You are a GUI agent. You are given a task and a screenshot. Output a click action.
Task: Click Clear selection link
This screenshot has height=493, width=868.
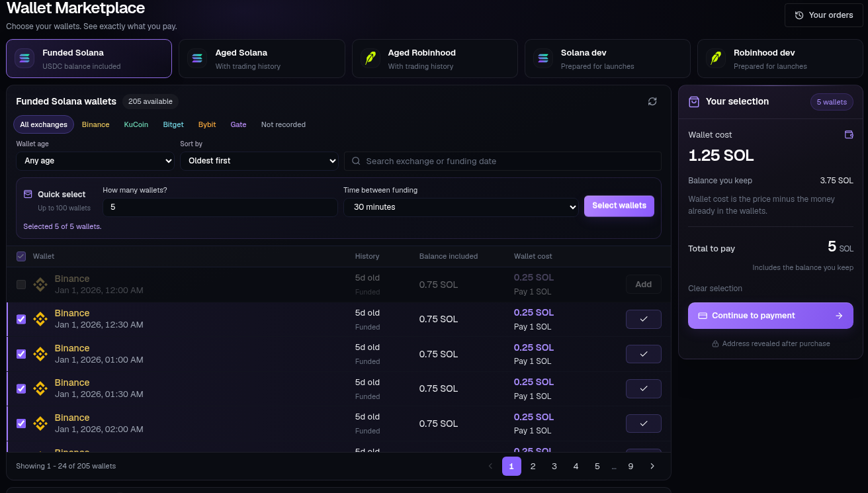715,288
